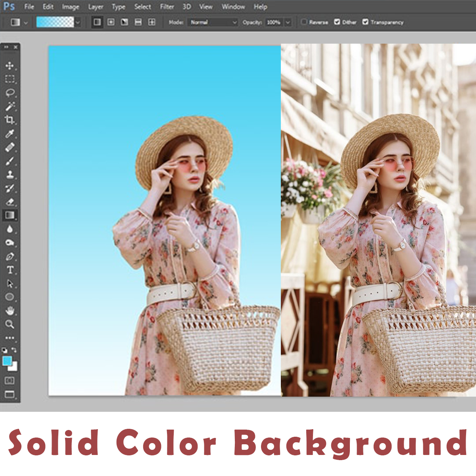Change the screen mode
Screen dimensions: 476x476
coord(10,394)
